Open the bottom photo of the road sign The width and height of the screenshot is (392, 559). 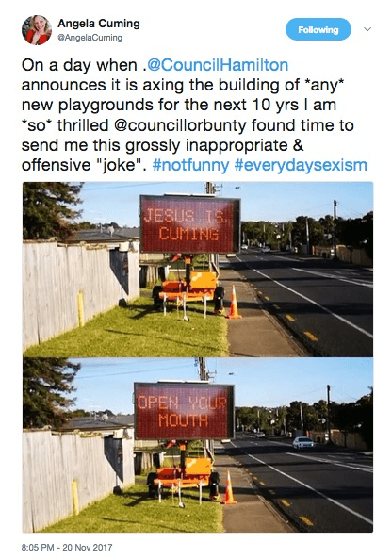pyautogui.click(x=198, y=445)
